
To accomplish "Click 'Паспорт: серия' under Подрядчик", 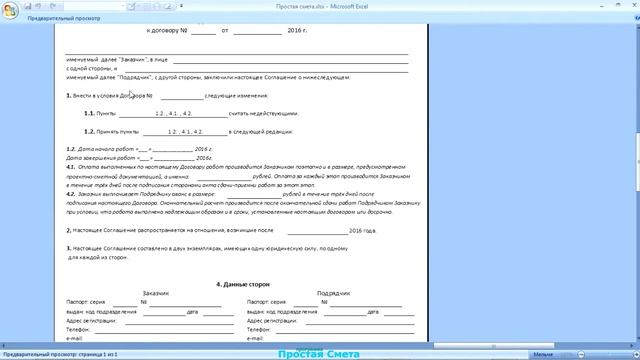I will (266, 302).
